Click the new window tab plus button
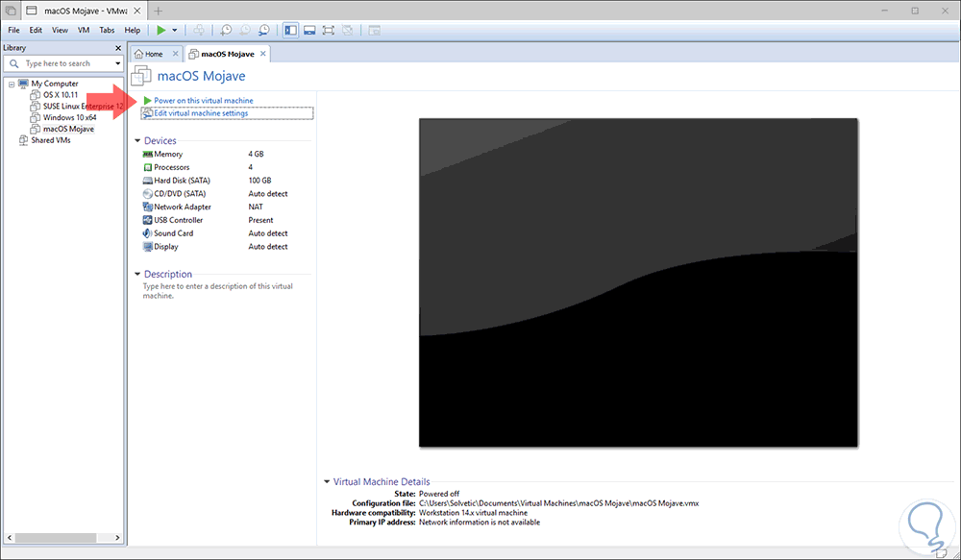The image size is (961, 560). pyautogui.click(x=159, y=11)
